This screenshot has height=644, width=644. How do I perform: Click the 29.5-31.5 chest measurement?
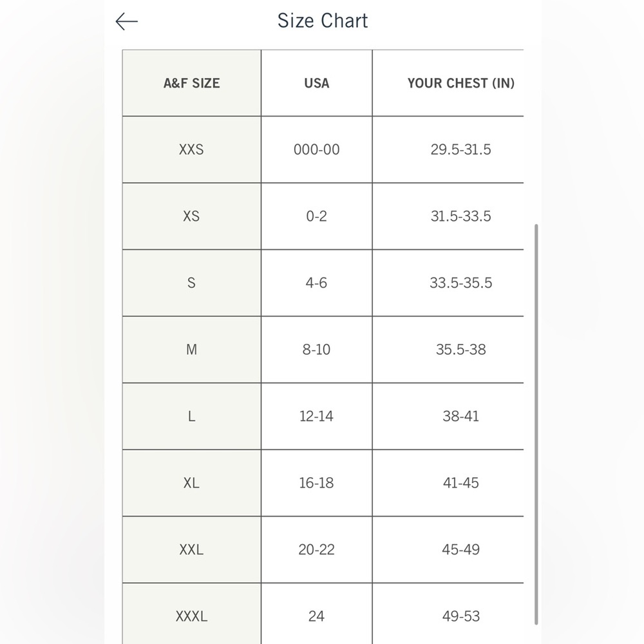pyautogui.click(x=460, y=149)
